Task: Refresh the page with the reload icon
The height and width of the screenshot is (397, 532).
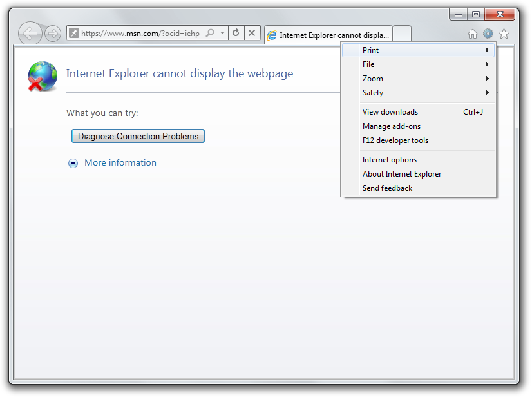Action: [236, 33]
